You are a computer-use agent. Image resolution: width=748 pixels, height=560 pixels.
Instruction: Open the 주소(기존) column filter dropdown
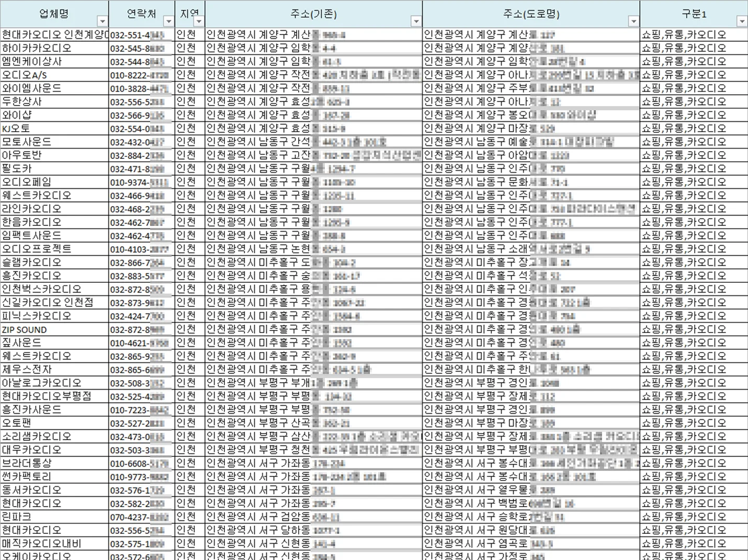[x=416, y=21]
